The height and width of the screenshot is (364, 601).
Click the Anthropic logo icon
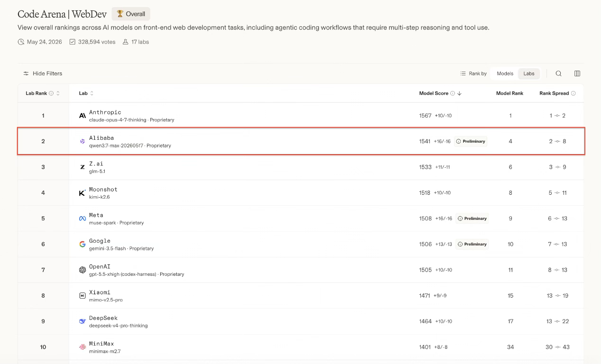(82, 116)
